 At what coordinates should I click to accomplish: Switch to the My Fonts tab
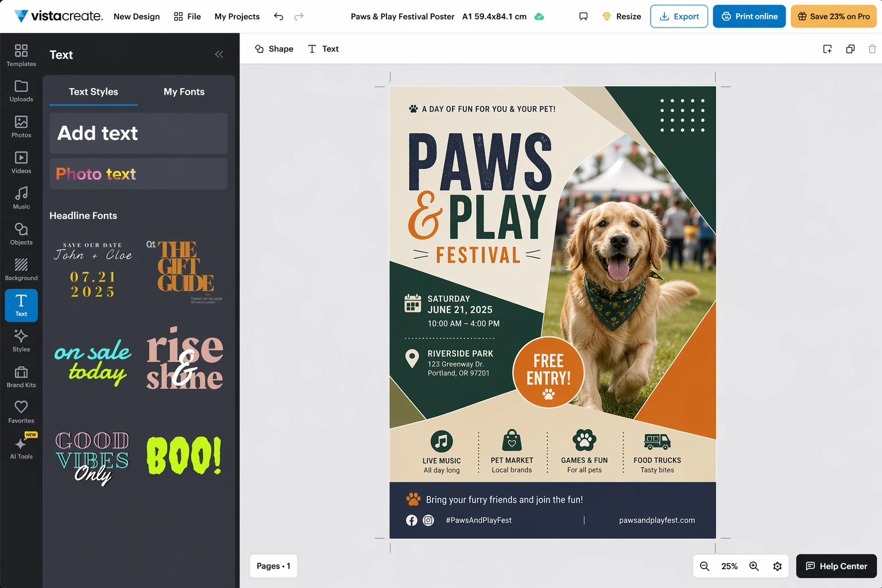[184, 92]
